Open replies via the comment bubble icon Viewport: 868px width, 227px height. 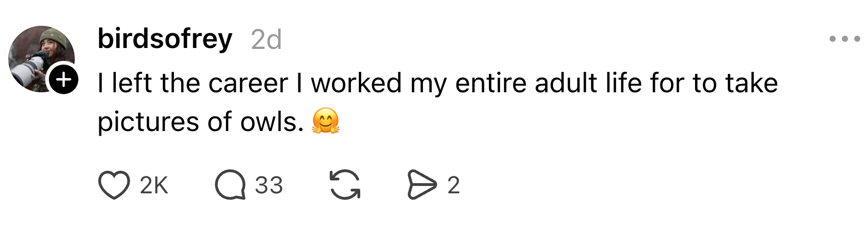230,185
